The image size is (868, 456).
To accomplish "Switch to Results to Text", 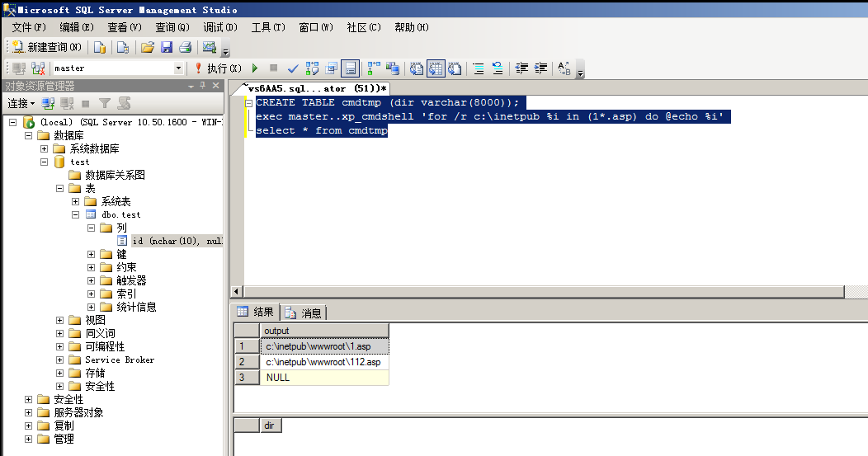I will [417, 68].
